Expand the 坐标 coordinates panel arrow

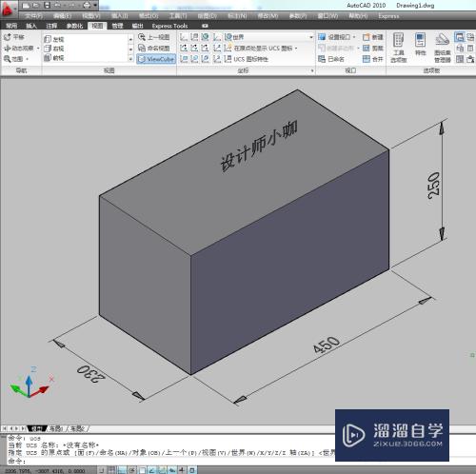312,70
